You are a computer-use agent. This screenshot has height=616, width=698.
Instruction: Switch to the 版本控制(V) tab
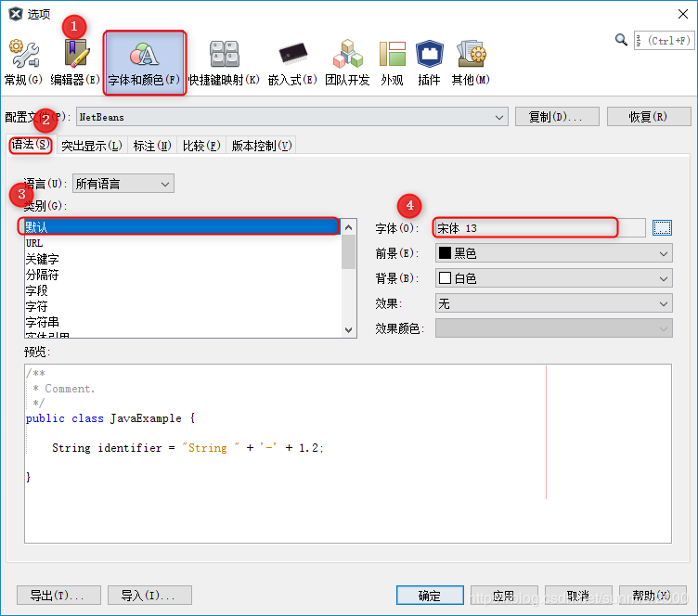(262, 146)
